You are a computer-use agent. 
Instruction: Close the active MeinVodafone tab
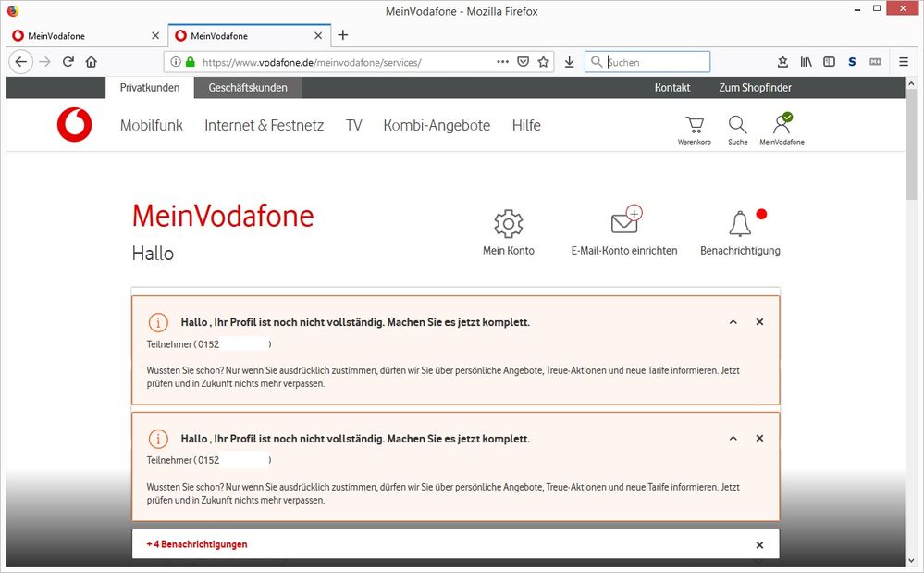[x=318, y=36]
